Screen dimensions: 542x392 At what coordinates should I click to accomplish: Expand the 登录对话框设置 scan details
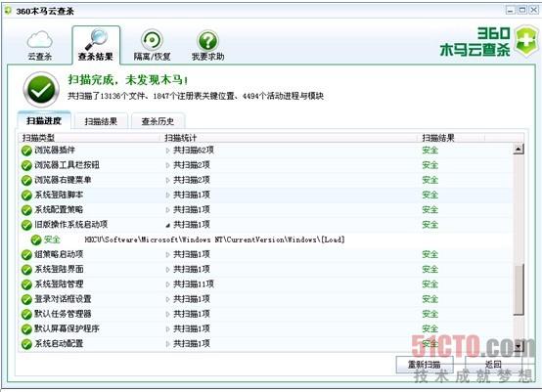coord(167,299)
